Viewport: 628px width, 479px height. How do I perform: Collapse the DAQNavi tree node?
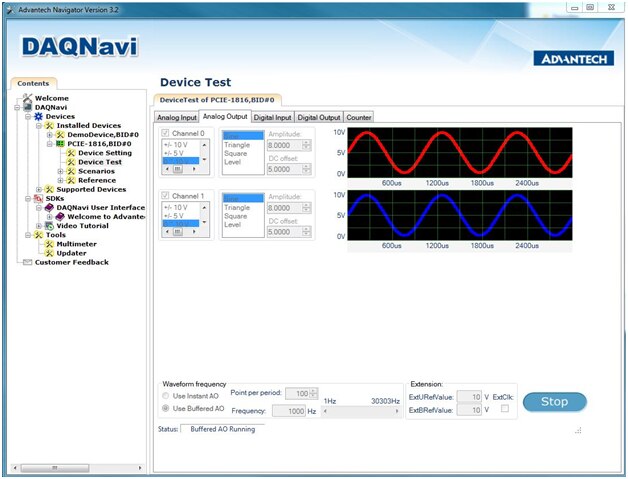tap(17, 107)
